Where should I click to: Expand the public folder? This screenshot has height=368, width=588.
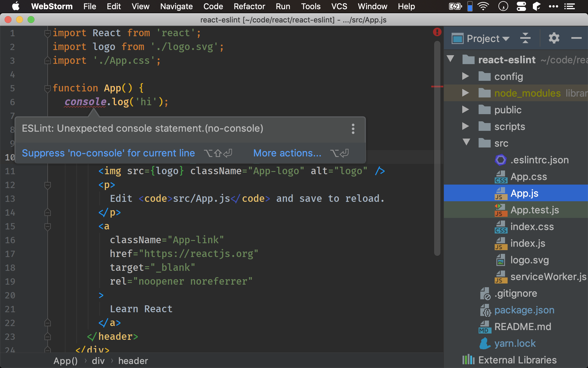coord(465,110)
